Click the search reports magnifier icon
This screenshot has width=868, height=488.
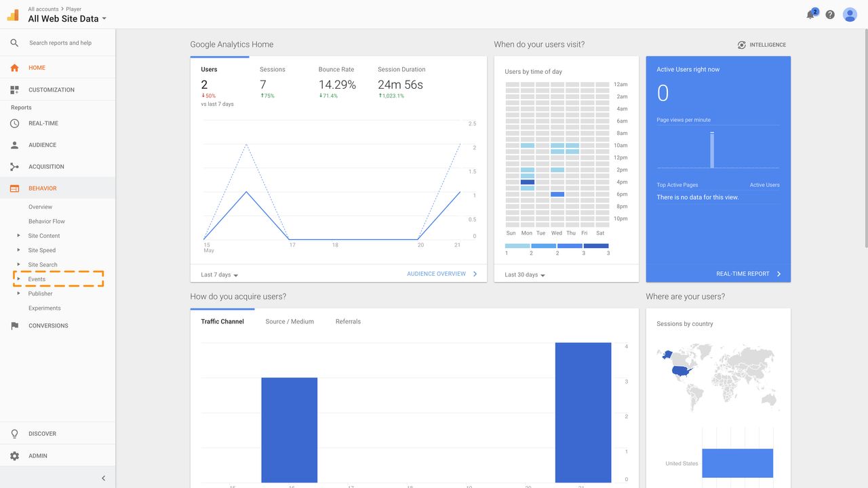click(14, 42)
